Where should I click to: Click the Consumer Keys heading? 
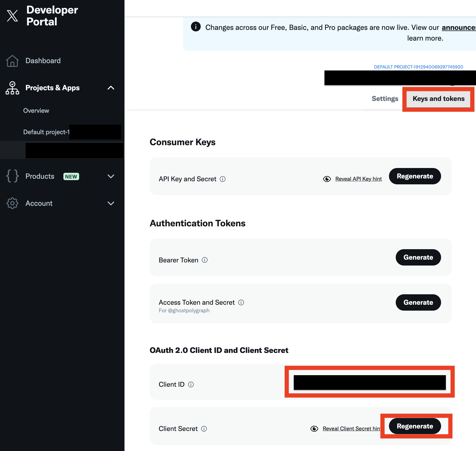183,142
